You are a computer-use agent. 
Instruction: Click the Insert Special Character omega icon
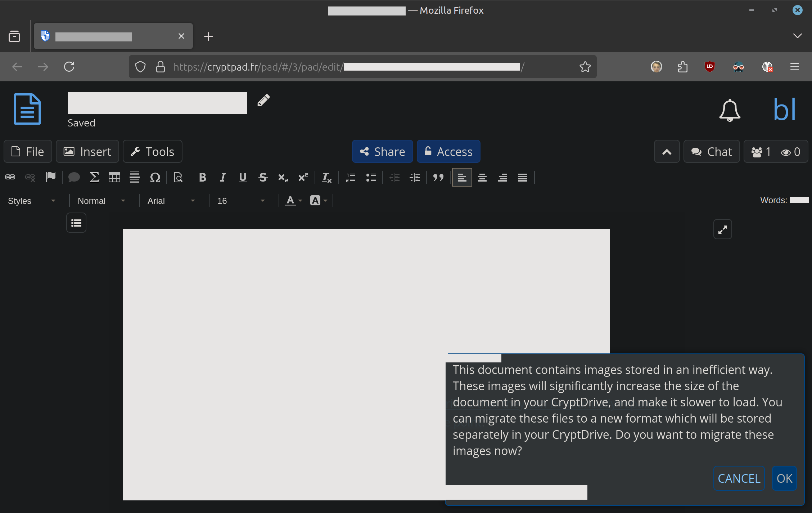click(x=155, y=177)
